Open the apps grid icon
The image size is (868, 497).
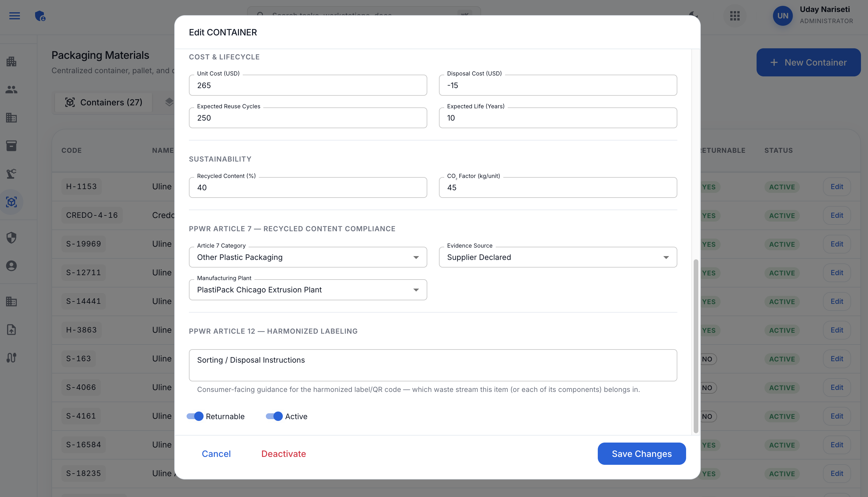tap(735, 16)
